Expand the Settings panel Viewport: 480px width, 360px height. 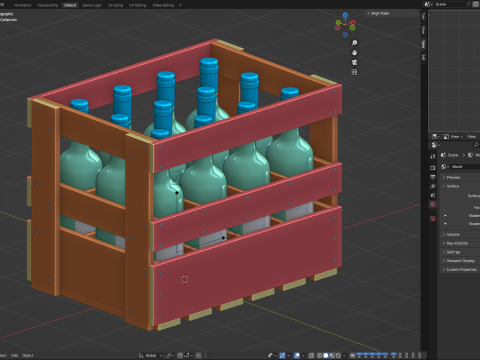tap(460, 252)
